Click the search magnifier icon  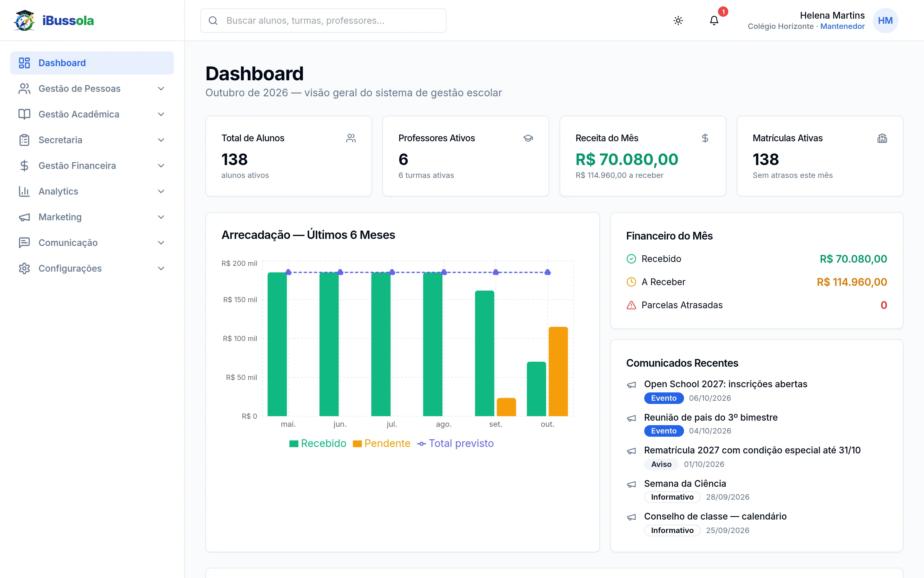pos(213,21)
